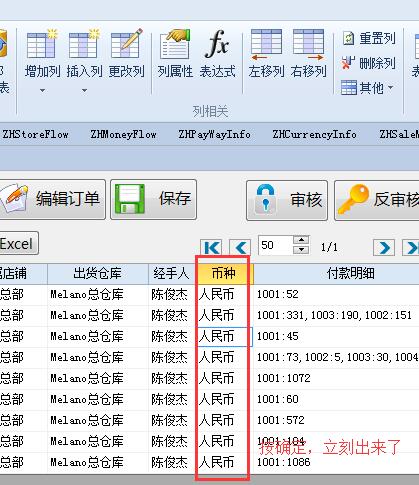The height and width of the screenshot is (485, 419).
Task: Click the 增加列 add column icon
Action: (42, 44)
